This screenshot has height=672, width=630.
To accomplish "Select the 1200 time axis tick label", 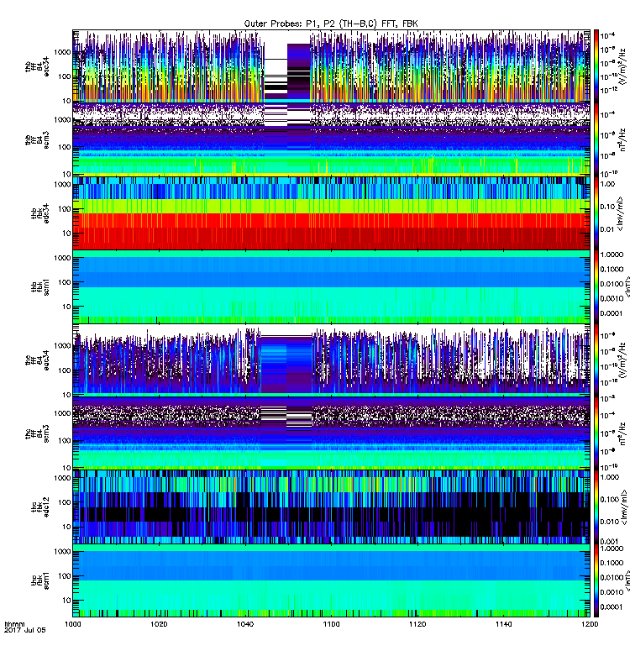I will pos(590,624).
